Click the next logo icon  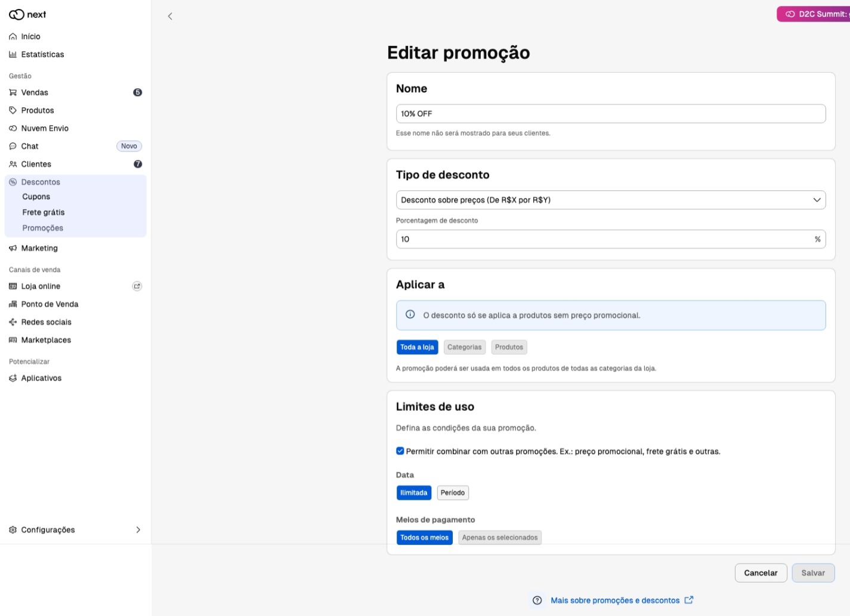(x=17, y=15)
